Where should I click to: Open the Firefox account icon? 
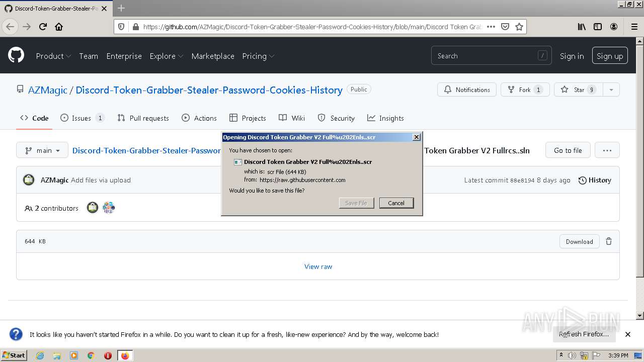click(x=614, y=27)
